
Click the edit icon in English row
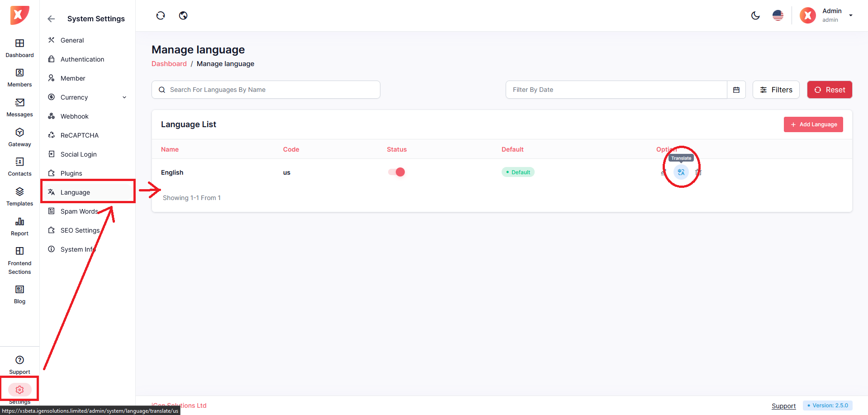(x=664, y=172)
